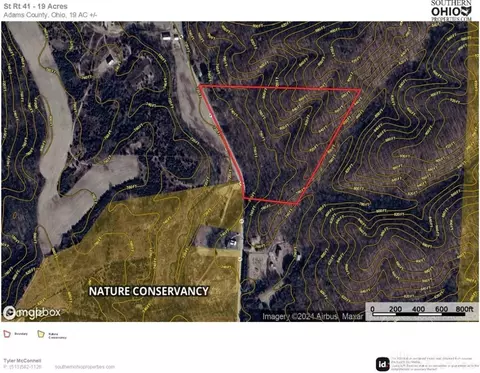
Task: Click the 'St Rt 41 - 19 Acres' title
Action: 35,6
